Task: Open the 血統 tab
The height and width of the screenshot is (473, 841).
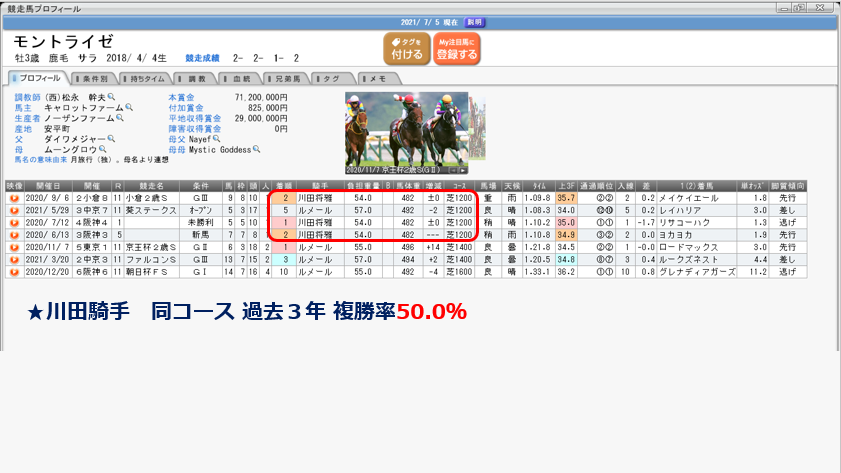Action: 238,78
